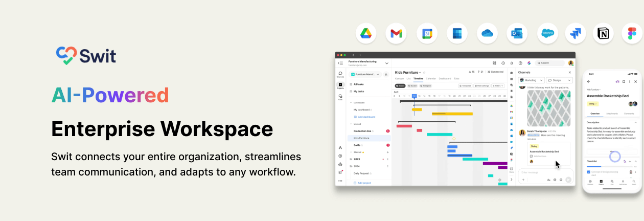The height and width of the screenshot is (221, 644).
Task: Click the Salesforce integration icon
Action: coord(548,33)
